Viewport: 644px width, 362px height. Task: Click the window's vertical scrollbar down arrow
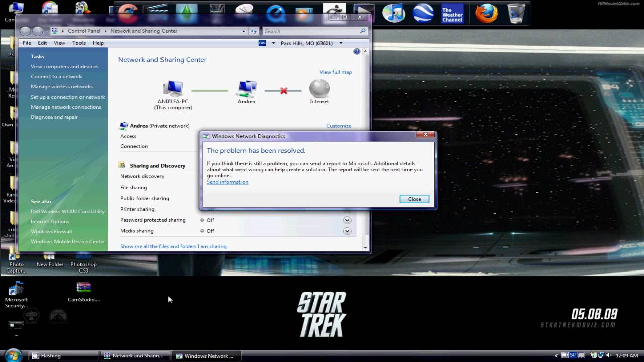coord(366,248)
